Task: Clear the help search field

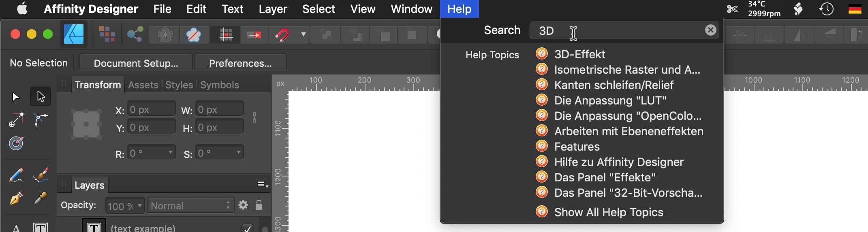Action: 710,30
